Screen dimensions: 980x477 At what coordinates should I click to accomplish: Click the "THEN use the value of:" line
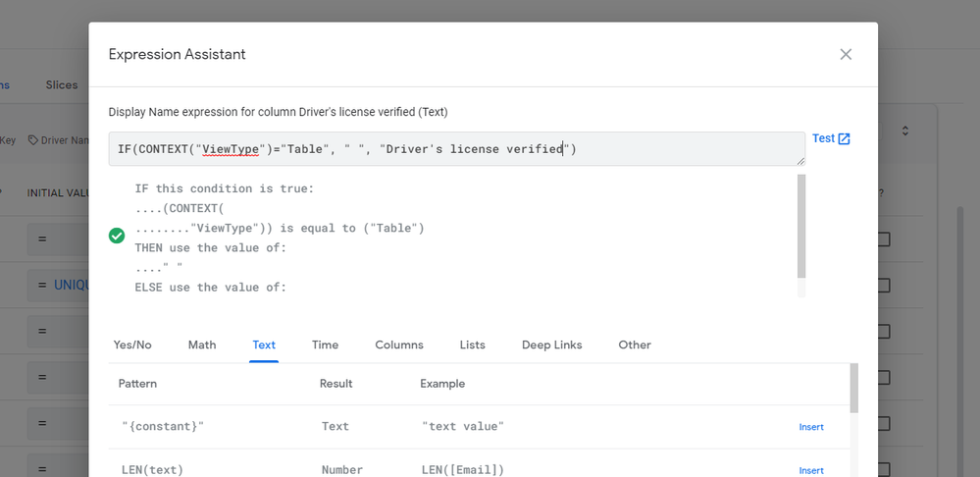pyautogui.click(x=211, y=247)
